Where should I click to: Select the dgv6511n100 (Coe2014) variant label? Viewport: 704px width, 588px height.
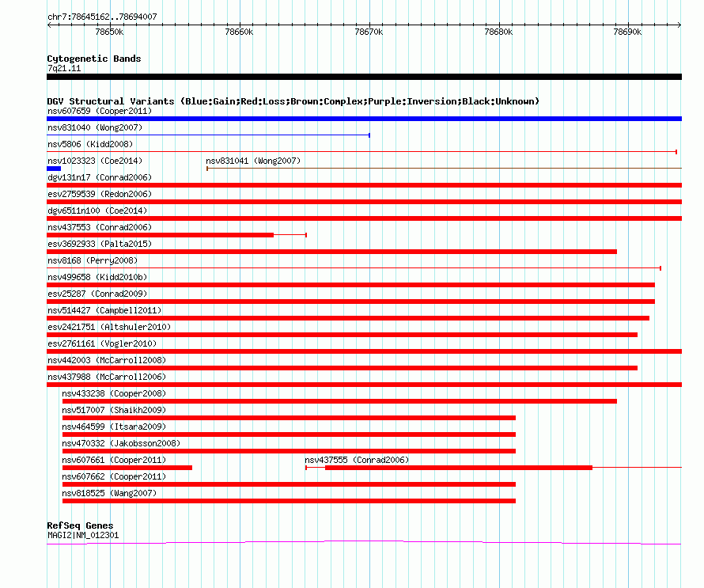pos(97,211)
